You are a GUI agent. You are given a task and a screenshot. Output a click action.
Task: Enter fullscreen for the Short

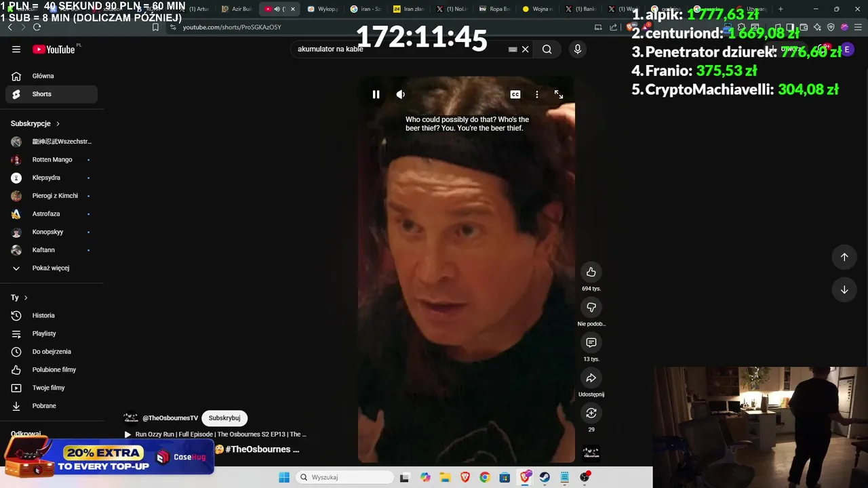559,94
